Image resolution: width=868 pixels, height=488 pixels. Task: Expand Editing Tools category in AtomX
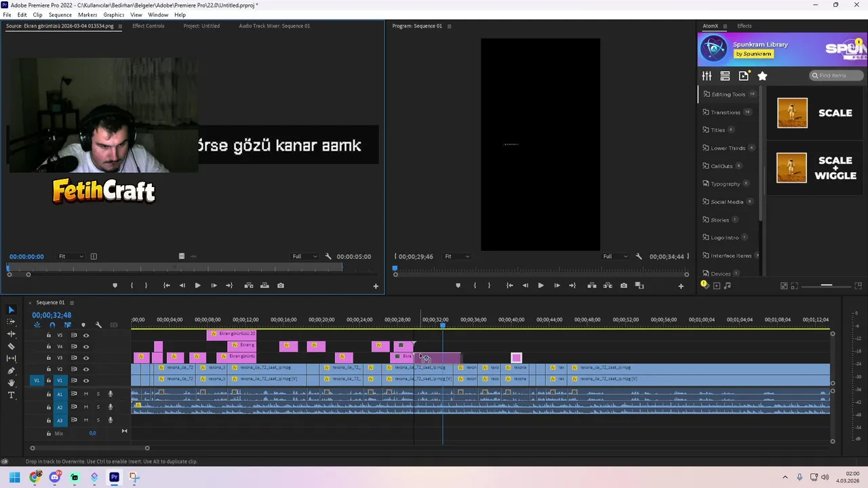point(730,94)
